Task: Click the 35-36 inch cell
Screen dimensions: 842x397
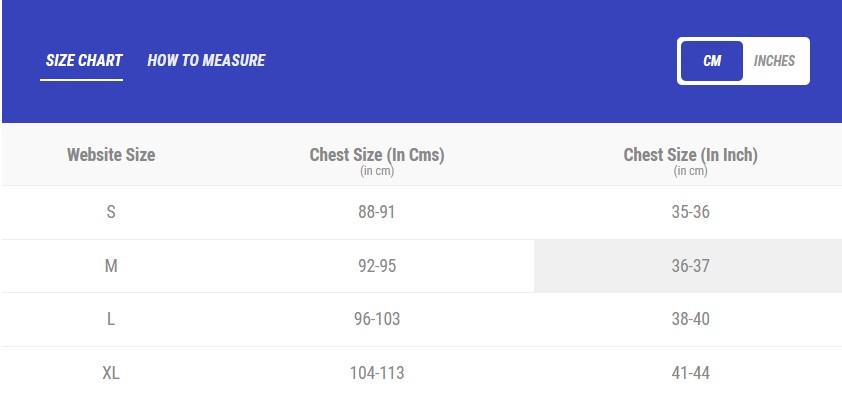Action: click(x=691, y=212)
